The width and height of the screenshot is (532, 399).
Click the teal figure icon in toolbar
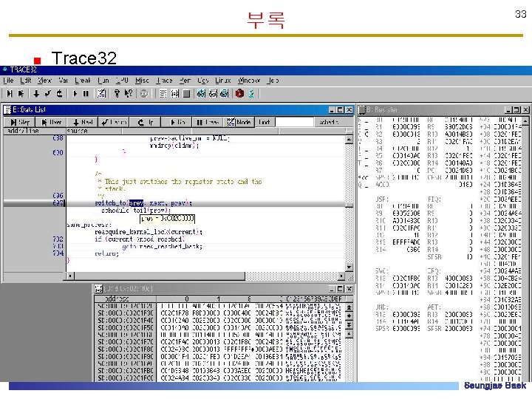pos(251,93)
